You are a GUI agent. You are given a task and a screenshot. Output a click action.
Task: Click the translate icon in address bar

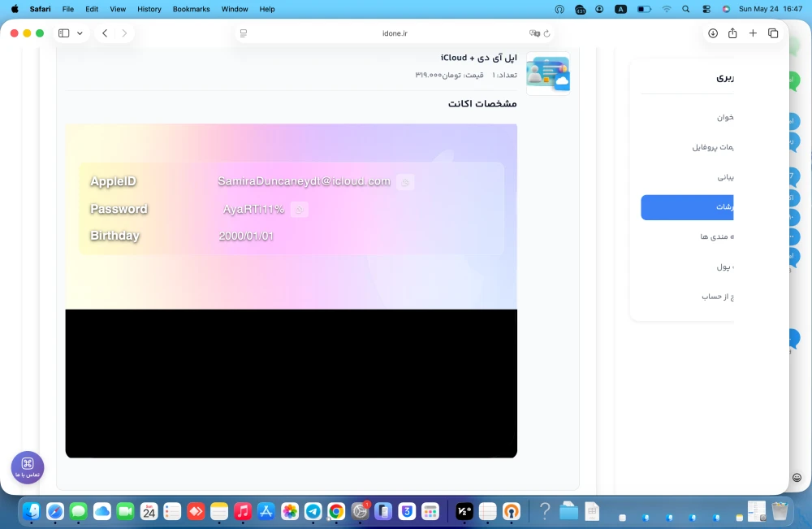534,33
